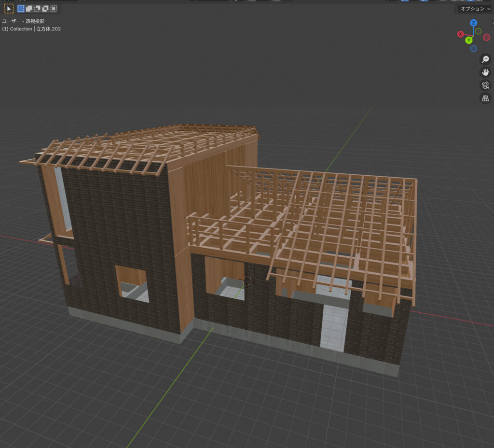Toggle the camera view icon
The height and width of the screenshot is (448, 494).
[485, 85]
